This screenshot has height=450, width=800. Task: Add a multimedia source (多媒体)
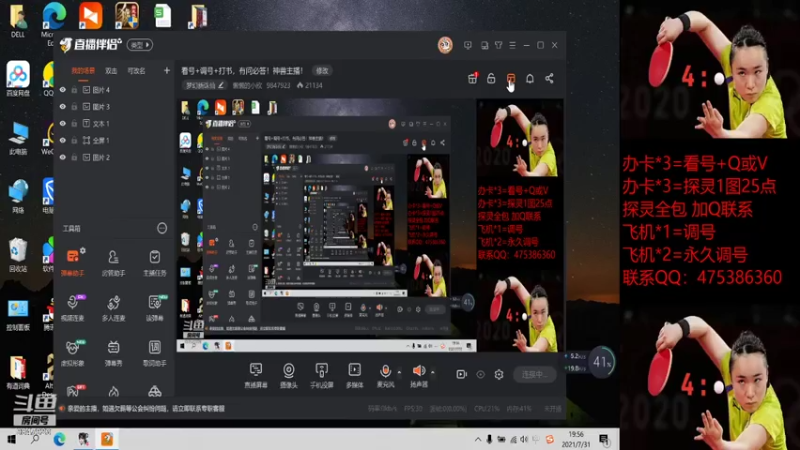pos(354,375)
